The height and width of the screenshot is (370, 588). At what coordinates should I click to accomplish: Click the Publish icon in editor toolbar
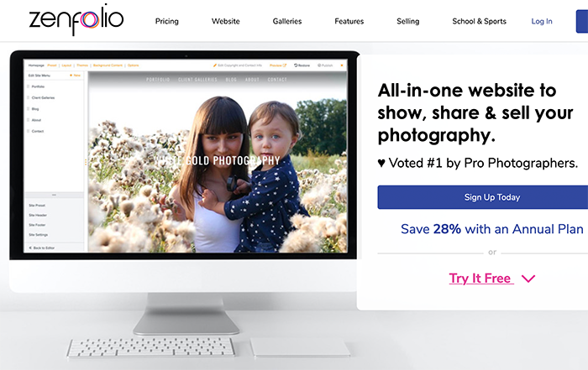tap(319, 65)
